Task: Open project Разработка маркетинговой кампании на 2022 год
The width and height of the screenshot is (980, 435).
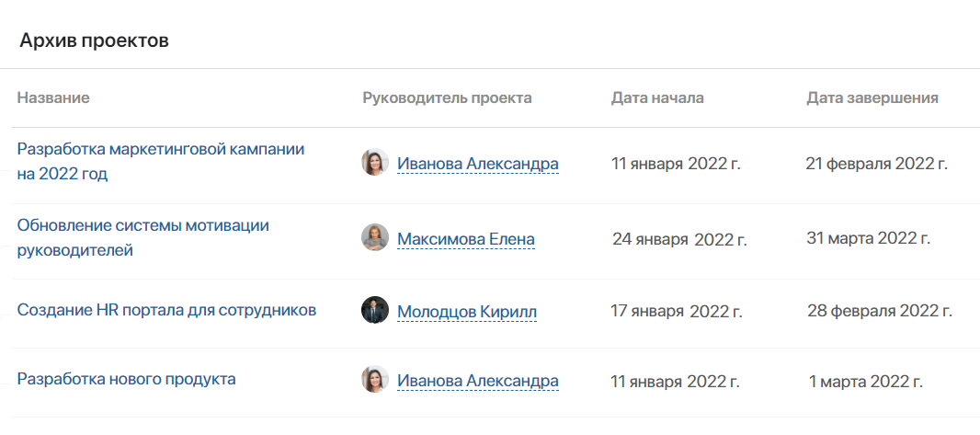Action: (161, 161)
